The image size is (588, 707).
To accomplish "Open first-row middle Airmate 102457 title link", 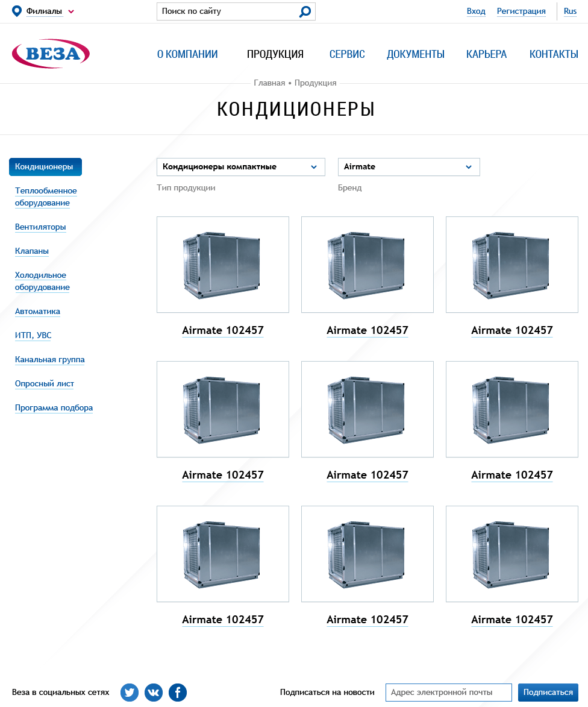I will 367,330.
